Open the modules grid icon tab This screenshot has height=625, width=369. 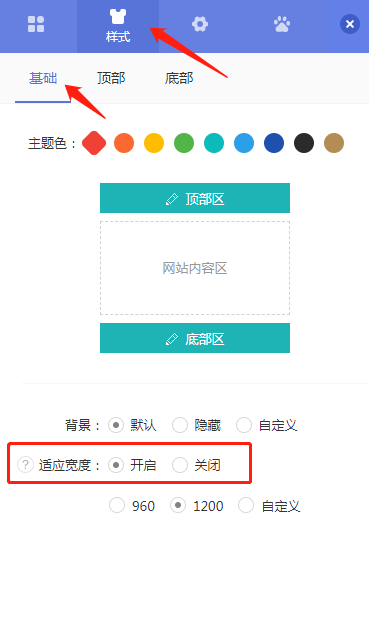pyautogui.click(x=36, y=24)
